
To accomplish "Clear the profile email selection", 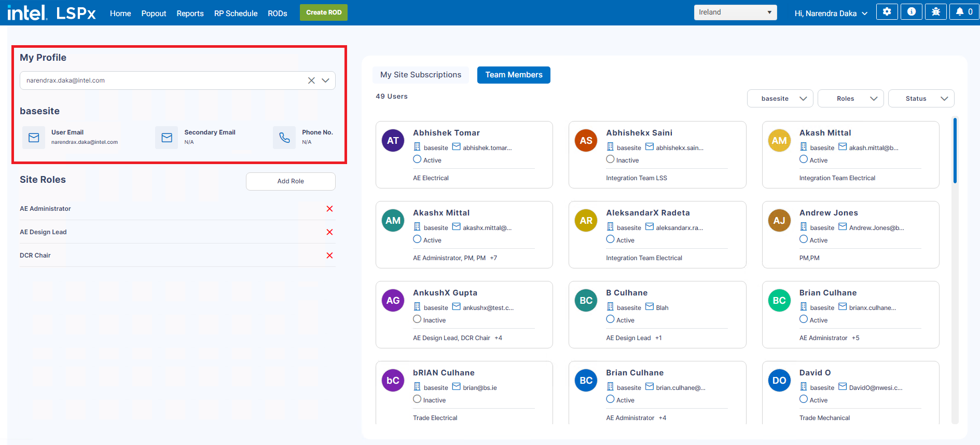I will (311, 80).
